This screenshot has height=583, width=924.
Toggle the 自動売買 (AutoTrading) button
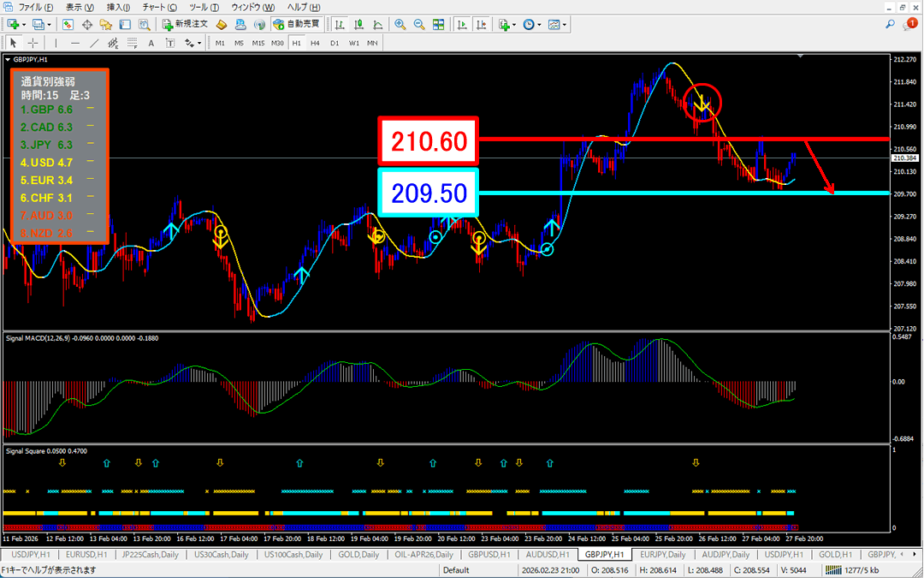[x=298, y=24]
